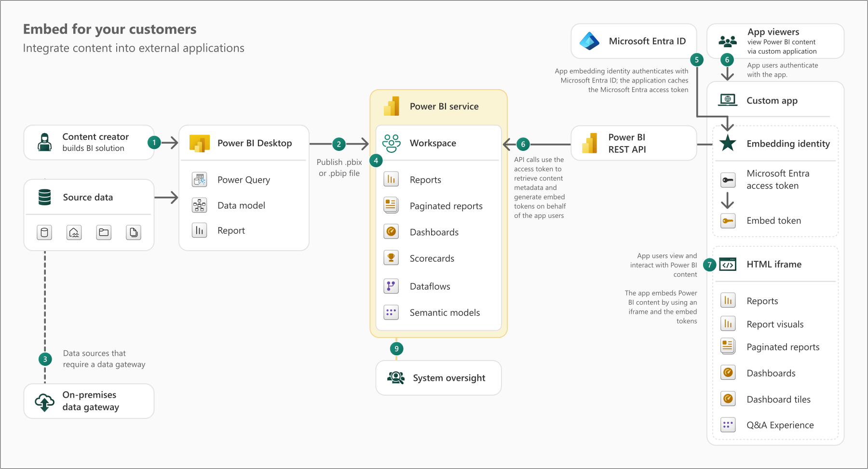Click the 'App viewers' heading
The width and height of the screenshot is (868, 469).
pyautogui.click(x=773, y=32)
